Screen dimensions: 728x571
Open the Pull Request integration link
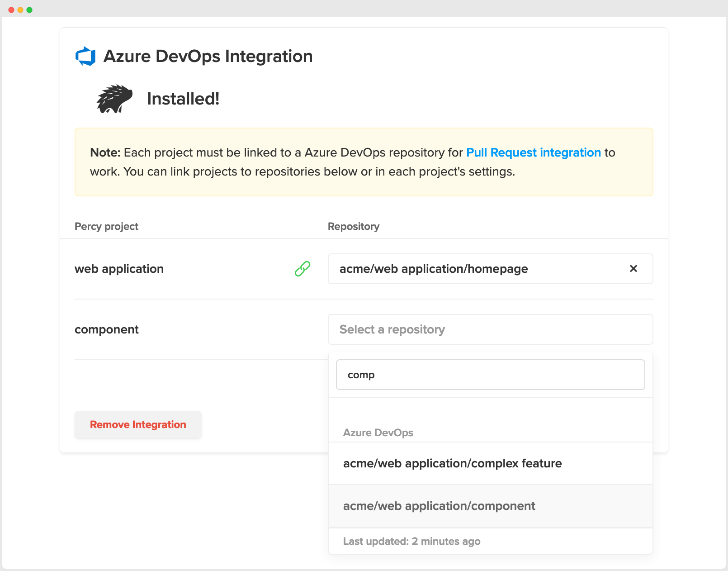pos(534,152)
